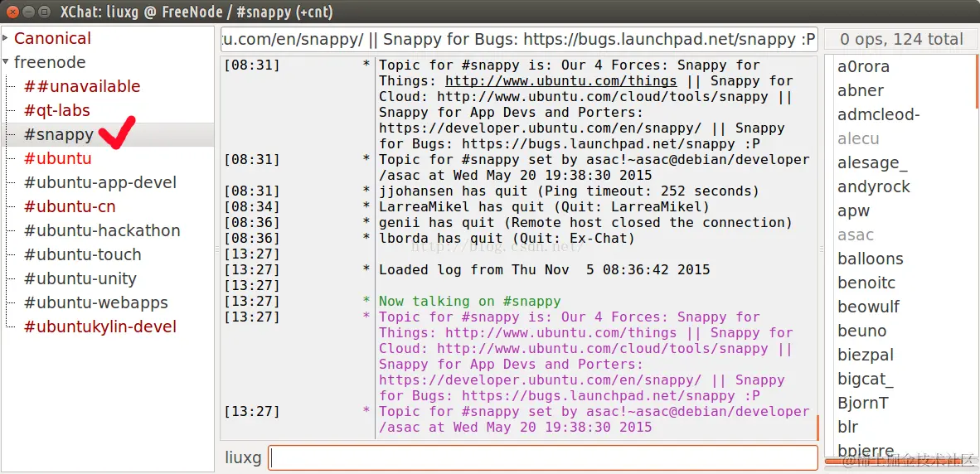Screen dimensions: 980x474
Task: Open the #ubuntu-unity channel
Action: click(x=80, y=279)
